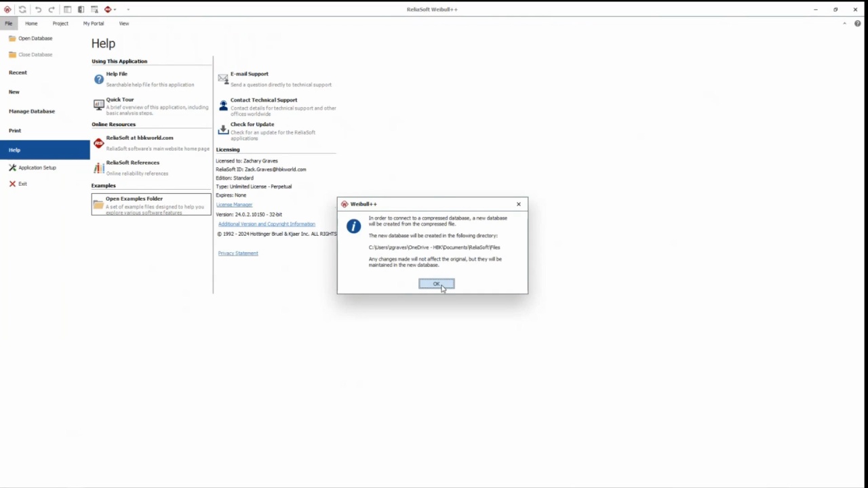Click the Close Database folder icon
Viewport: 868px width, 488px height.
tap(12, 55)
